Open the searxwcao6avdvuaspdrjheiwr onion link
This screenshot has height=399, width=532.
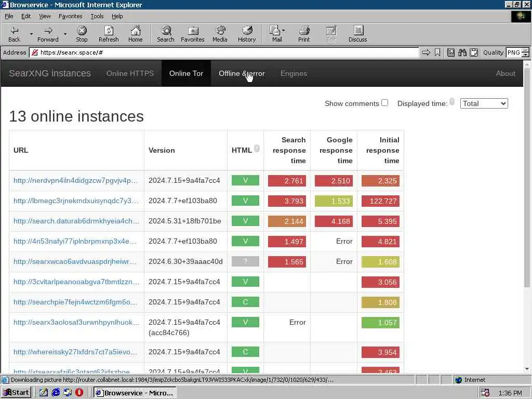tap(75, 262)
